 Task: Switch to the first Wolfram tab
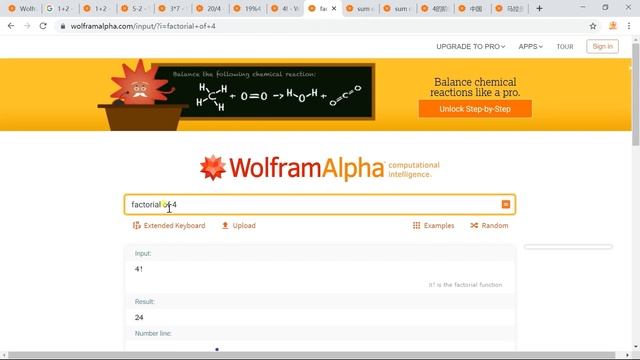(x=22, y=8)
